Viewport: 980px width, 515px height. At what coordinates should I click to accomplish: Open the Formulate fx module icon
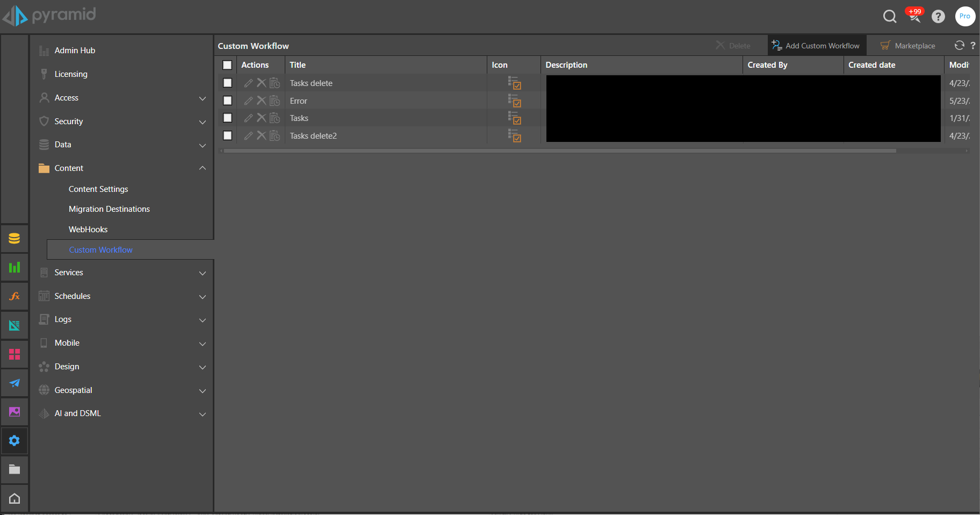[x=15, y=296]
